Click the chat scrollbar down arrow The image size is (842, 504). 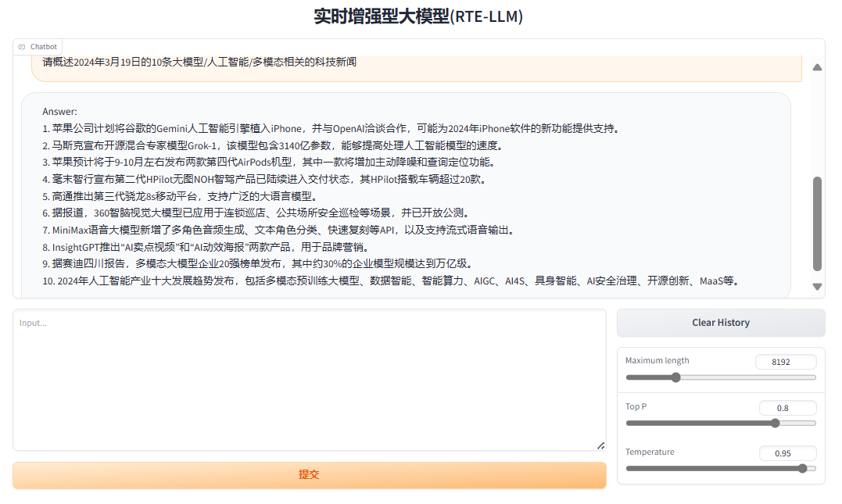pyautogui.click(x=817, y=287)
